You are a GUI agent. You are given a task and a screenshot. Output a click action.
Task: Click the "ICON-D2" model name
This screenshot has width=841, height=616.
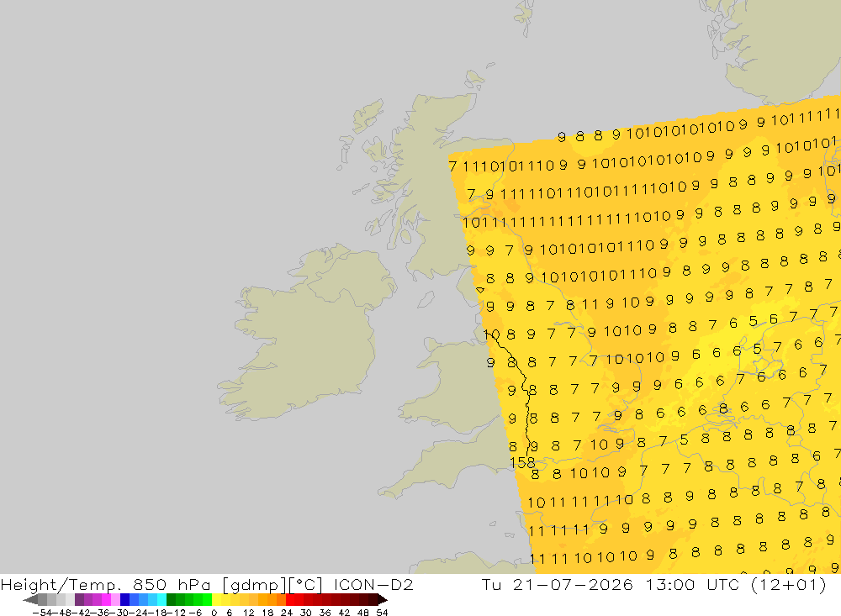click(x=373, y=584)
